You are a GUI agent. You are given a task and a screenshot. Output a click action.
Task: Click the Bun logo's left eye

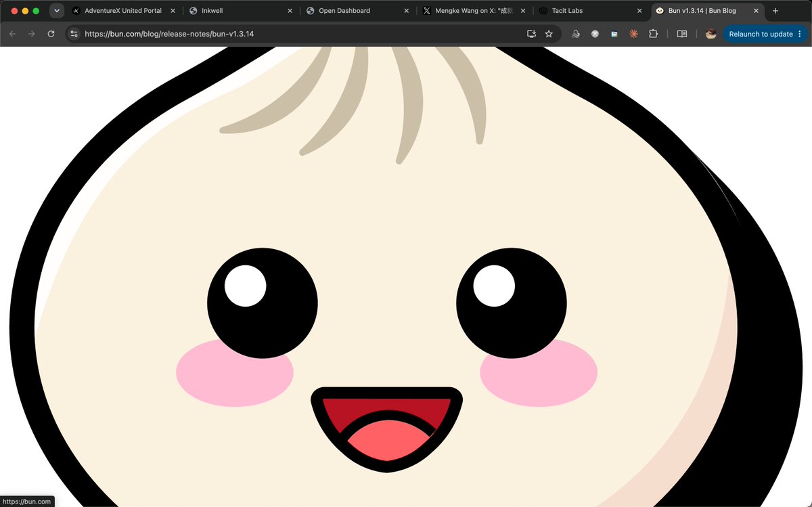pos(263,303)
